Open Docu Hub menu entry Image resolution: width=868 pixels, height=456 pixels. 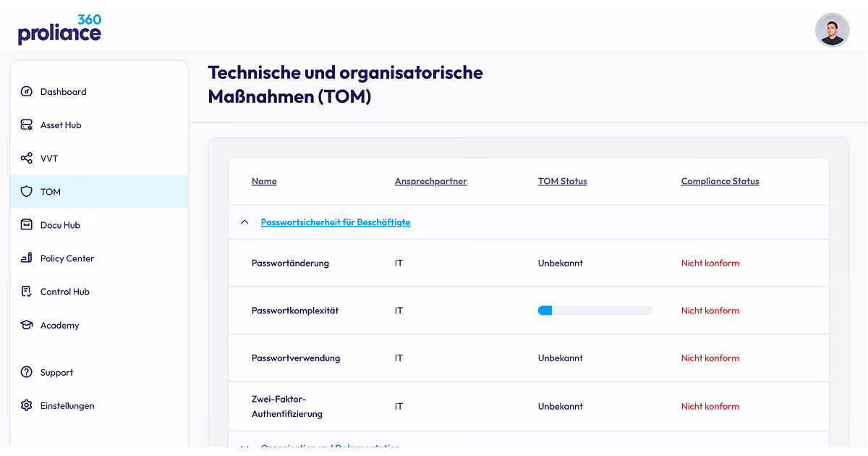[x=99, y=225]
